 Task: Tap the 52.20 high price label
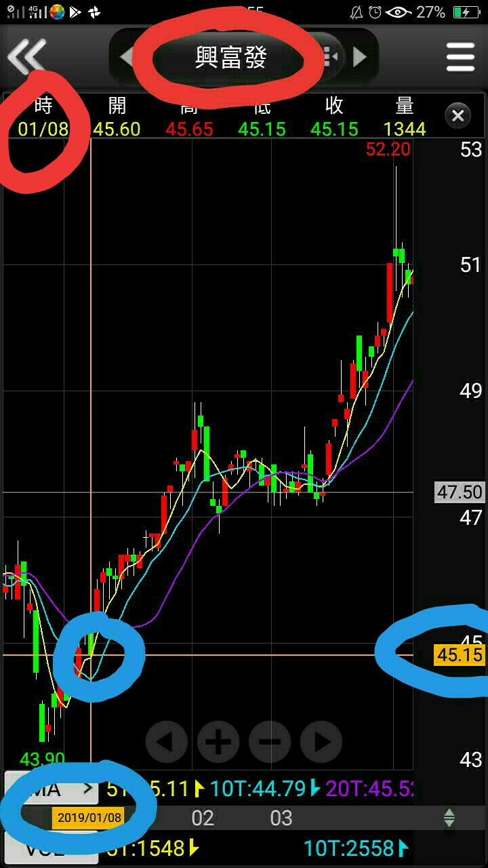coord(388,149)
